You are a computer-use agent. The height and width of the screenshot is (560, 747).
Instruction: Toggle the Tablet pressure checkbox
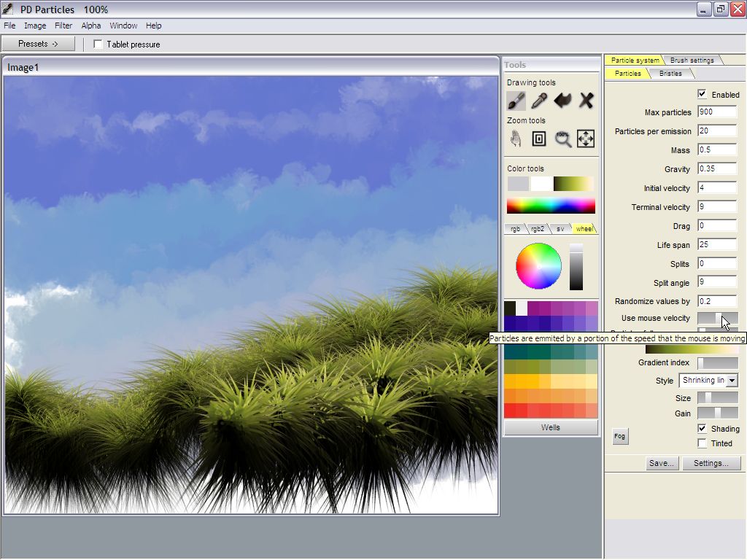tap(98, 44)
